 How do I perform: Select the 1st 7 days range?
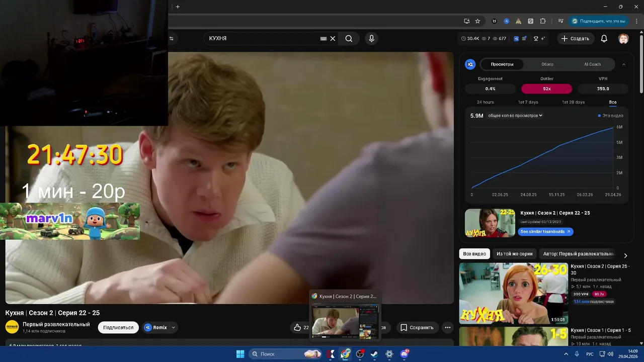[x=528, y=102]
